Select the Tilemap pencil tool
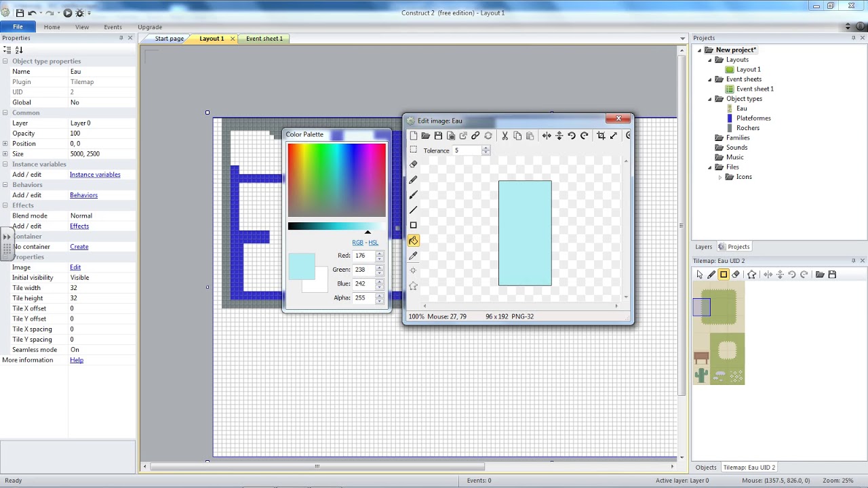This screenshot has width=868, height=488. (711, 274)
